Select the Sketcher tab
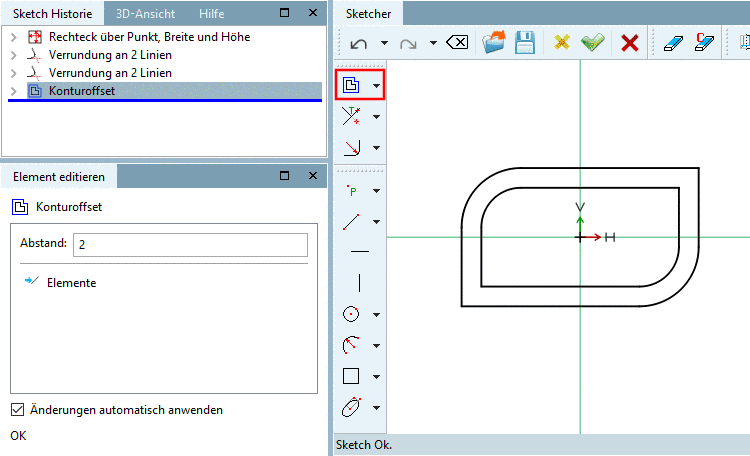Screen dimensions: 750x456 pos(368,13)
